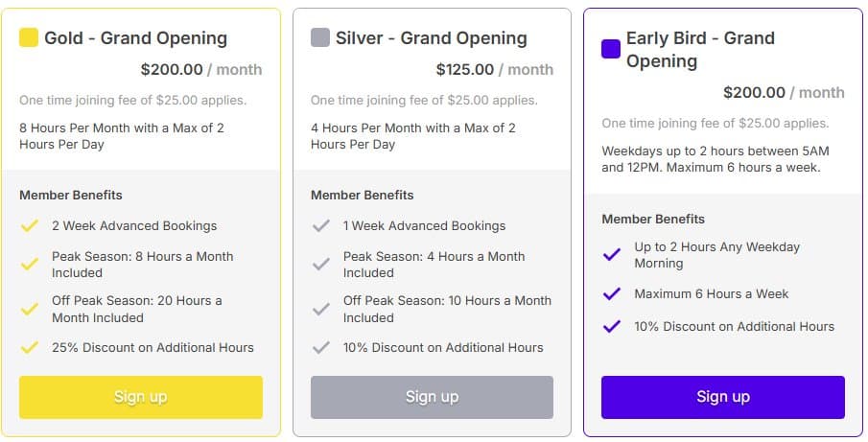Click the purple Early Bird color swatch

[611, 49]
